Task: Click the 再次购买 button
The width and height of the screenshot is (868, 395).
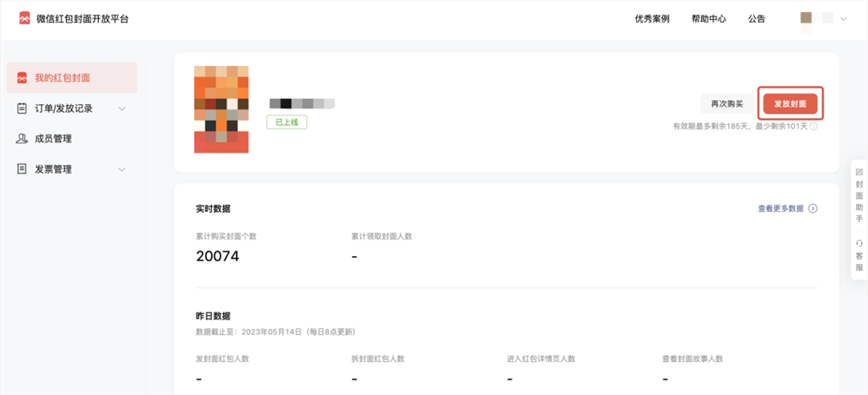Action: (727, 103)
